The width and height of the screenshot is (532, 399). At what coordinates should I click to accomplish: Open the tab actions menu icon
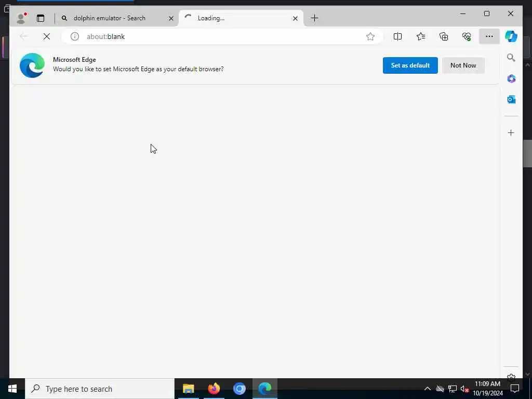[41, 18]
